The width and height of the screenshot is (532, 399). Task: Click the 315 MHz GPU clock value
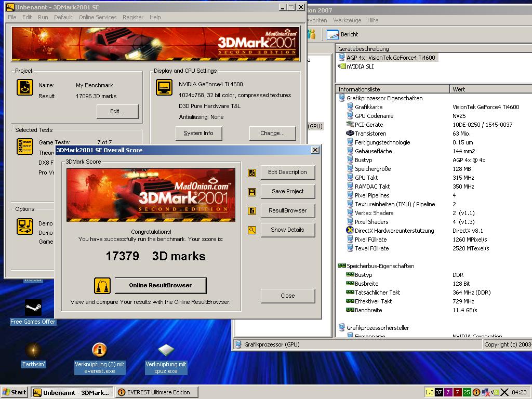tap(463, 178)
